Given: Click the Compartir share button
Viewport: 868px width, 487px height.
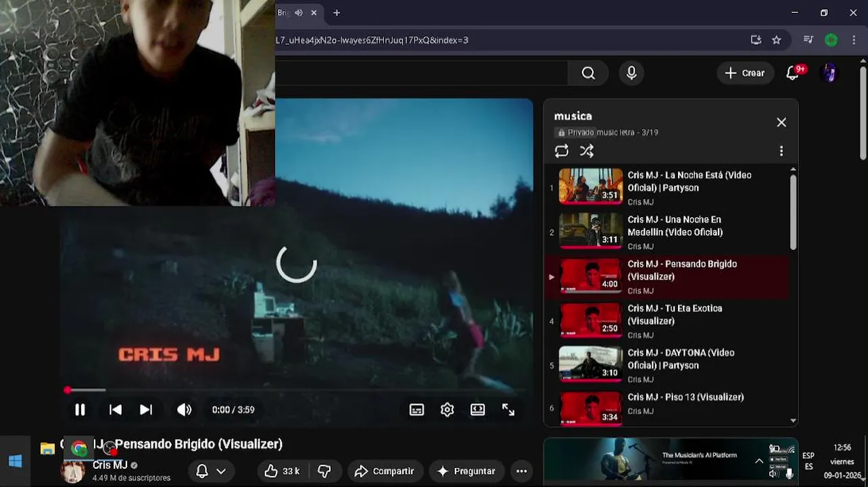Looking at the screenshot, I should click(385, 471).
